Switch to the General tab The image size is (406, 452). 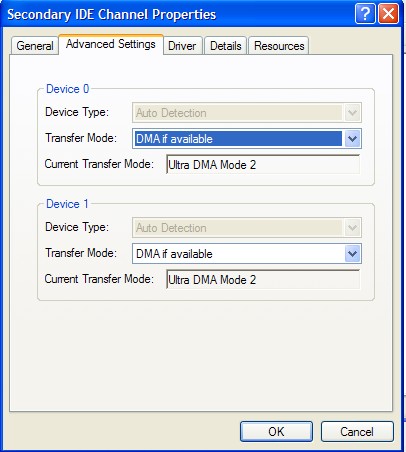pyautogui.click(x=35, y=46)
